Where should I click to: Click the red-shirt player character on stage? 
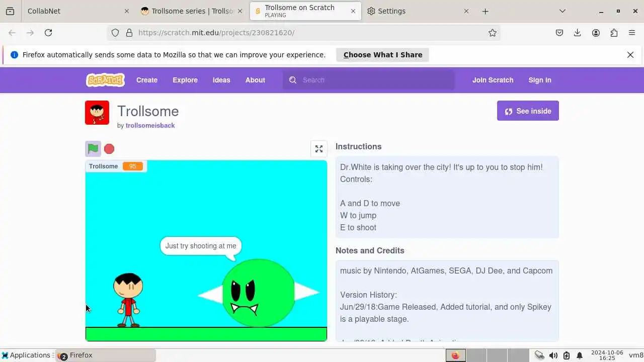[x=128, y=300]
